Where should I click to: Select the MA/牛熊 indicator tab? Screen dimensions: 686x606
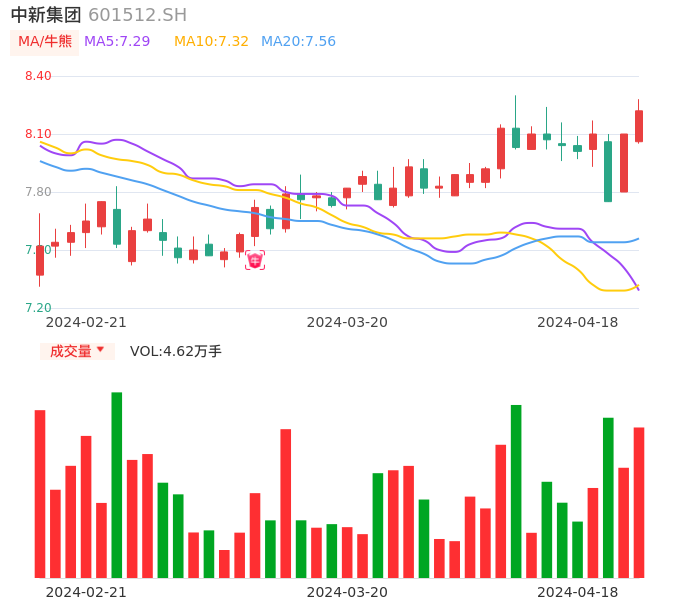coord(45,42)
